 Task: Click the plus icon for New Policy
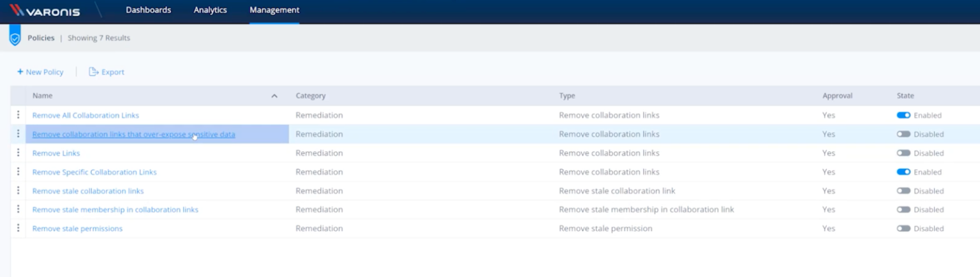(x=20, y=72)
